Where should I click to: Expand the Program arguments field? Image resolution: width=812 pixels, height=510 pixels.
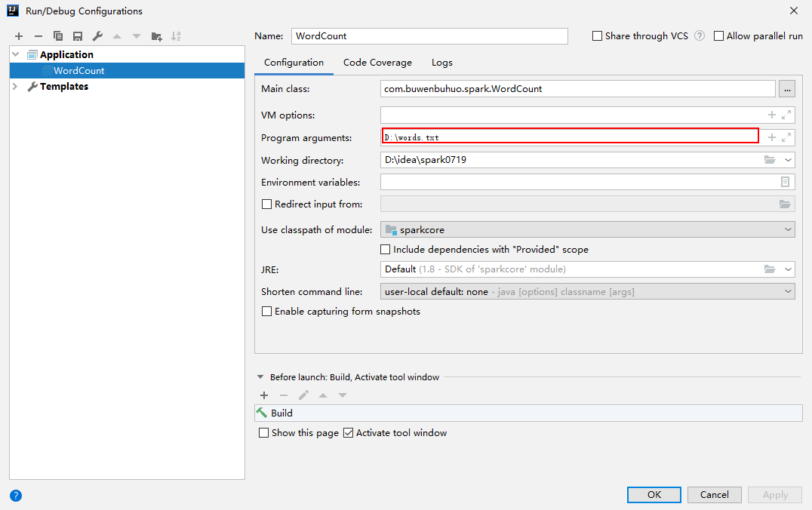786,137
